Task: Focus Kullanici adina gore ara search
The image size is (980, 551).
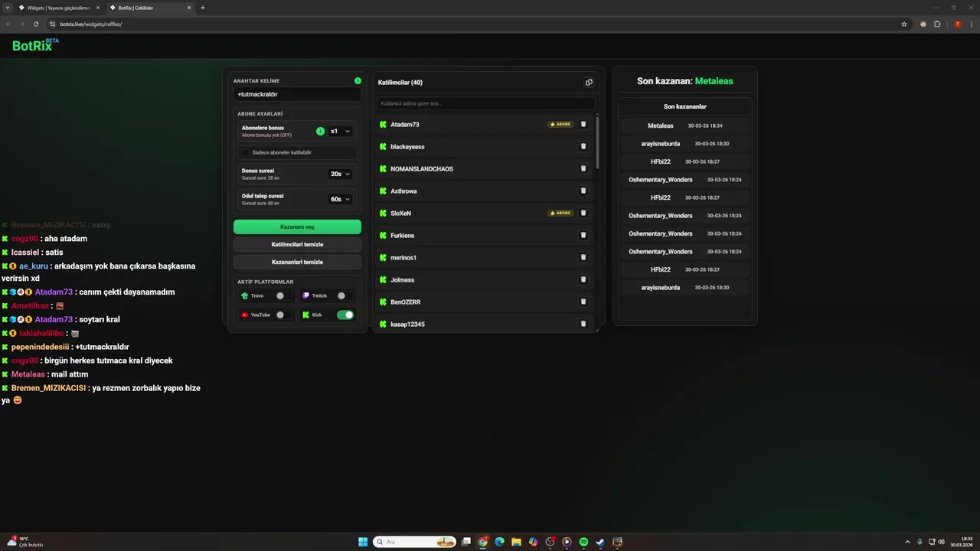Action: coord(485,103)
